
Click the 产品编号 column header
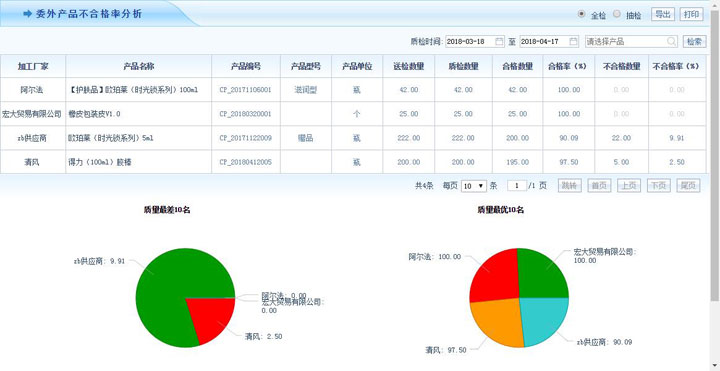[x=246, y=66]
